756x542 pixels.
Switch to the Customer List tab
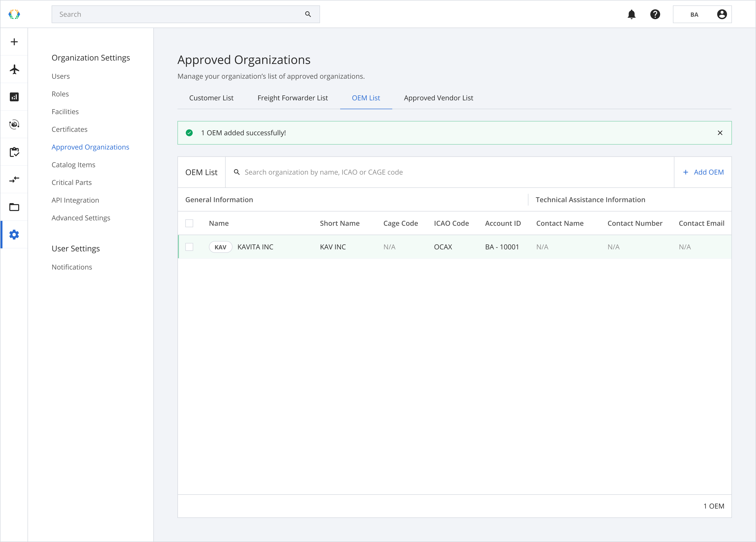(x=211, y=98)
